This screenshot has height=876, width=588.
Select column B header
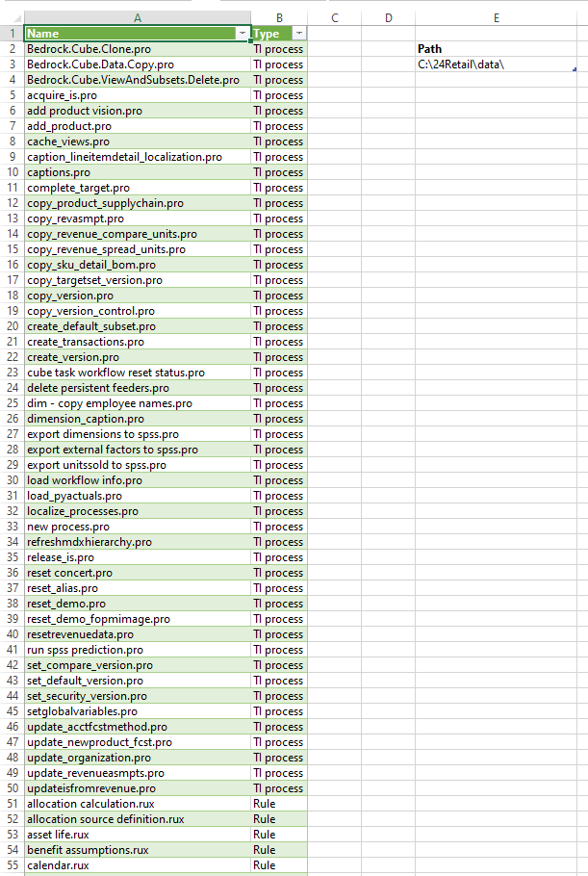point(279,17)
